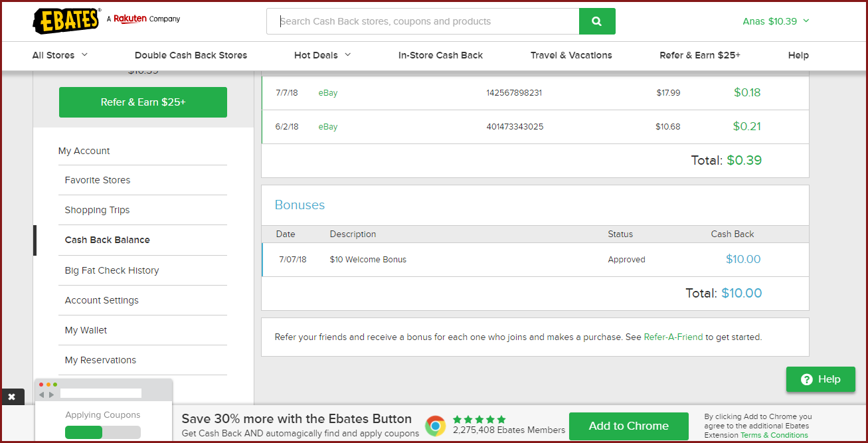Viewport: 868px width, 443px height.
Task: Open Double Cash Back Stores menu item
Action: 191,55
